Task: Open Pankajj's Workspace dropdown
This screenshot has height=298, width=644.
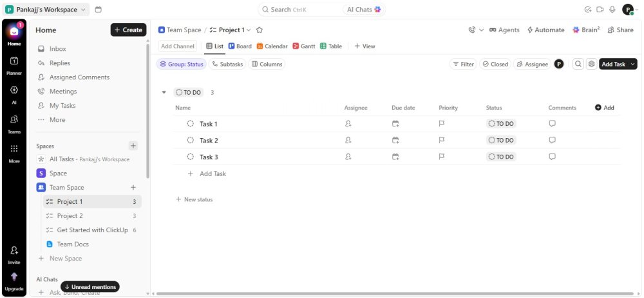Action: pos(46,10)
